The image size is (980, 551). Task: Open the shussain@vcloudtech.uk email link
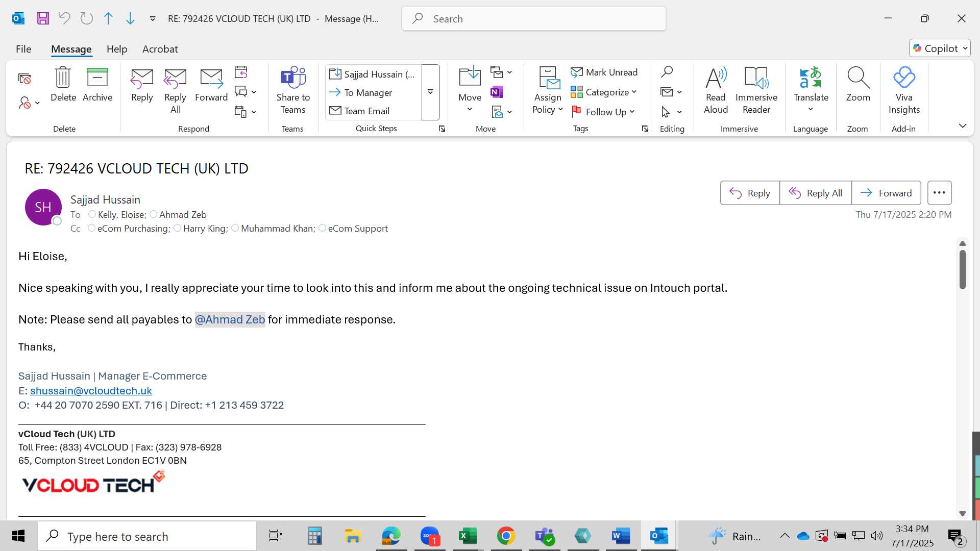tap(91, 391)
